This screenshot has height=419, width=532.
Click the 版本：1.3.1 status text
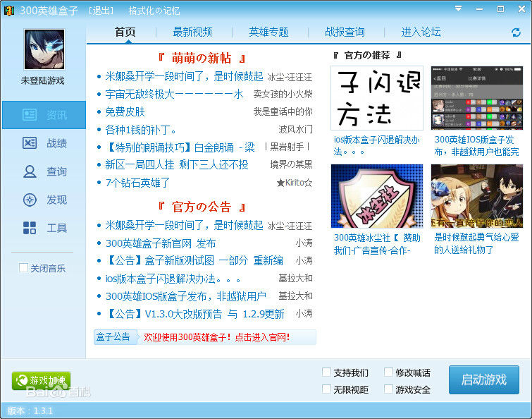tap(30, 411)
